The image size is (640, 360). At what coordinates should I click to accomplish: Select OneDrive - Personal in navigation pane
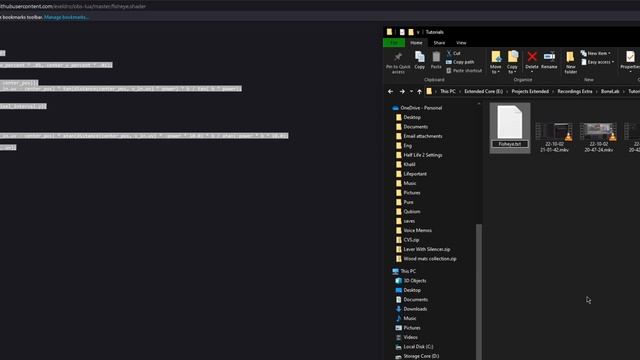coord(417,108)
